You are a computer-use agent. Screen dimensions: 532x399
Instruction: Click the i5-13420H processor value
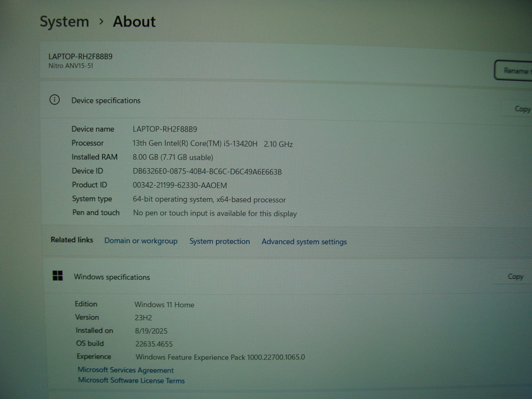[212, 144]
